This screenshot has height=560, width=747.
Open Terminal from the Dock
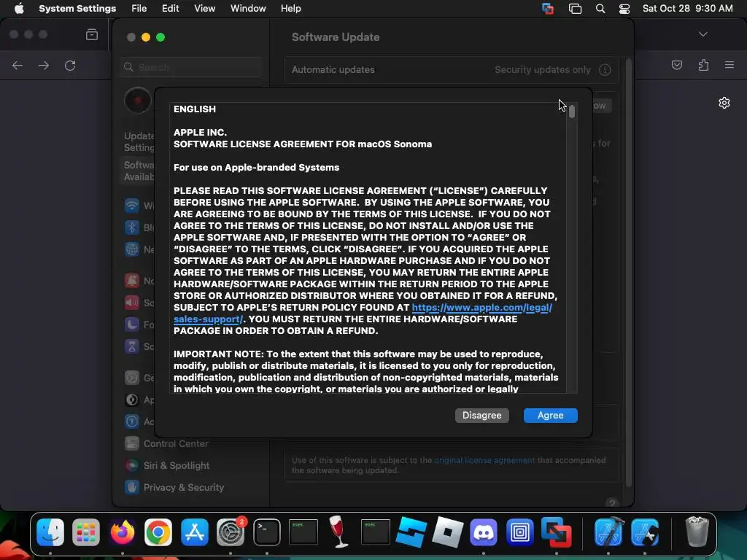pos(267,532)
